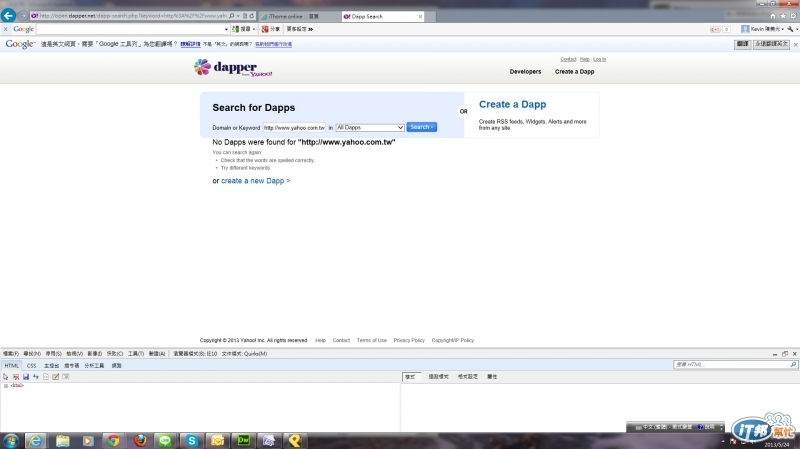The width and height of the screenshot is (800, 449).
Task: Open Skype from taskbar
Action: tap(191, 441)
